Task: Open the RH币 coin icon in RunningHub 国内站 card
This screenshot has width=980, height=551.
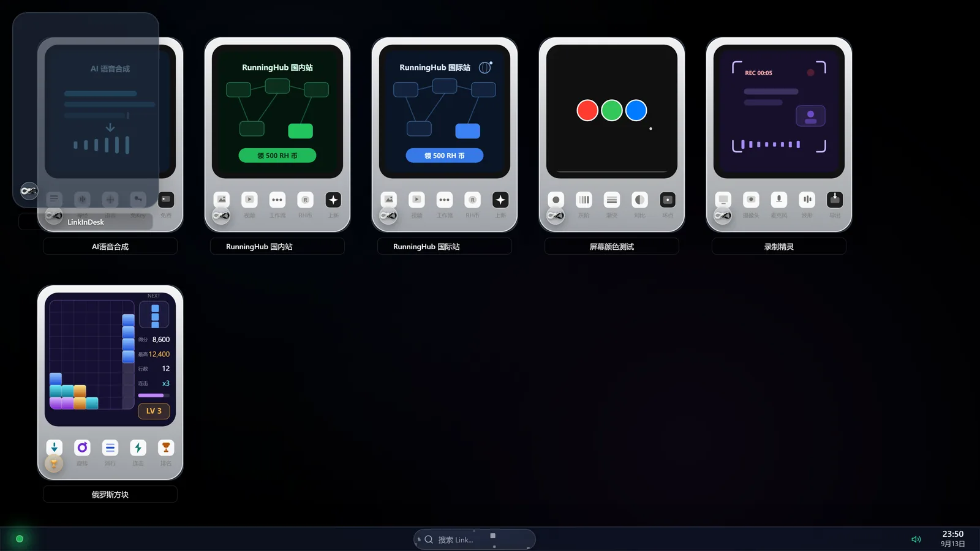Action: pos(305,200)
